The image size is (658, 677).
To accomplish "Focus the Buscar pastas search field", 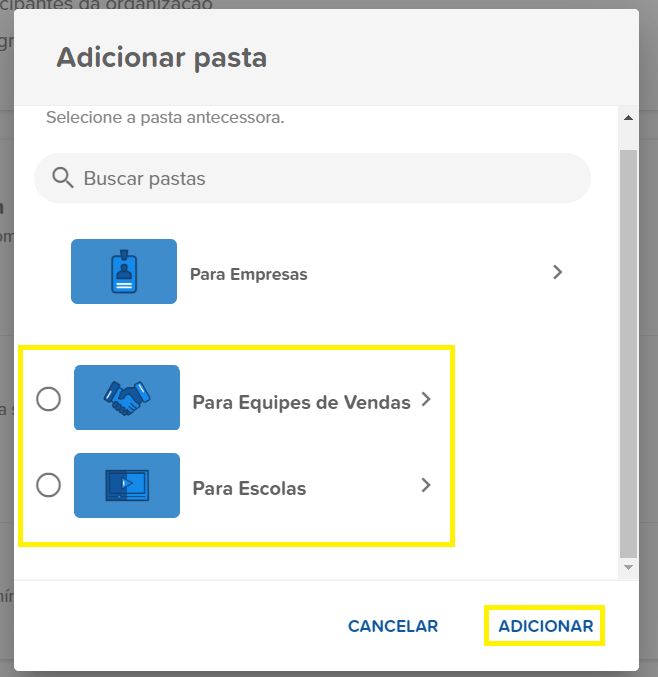I will [312, 178].
